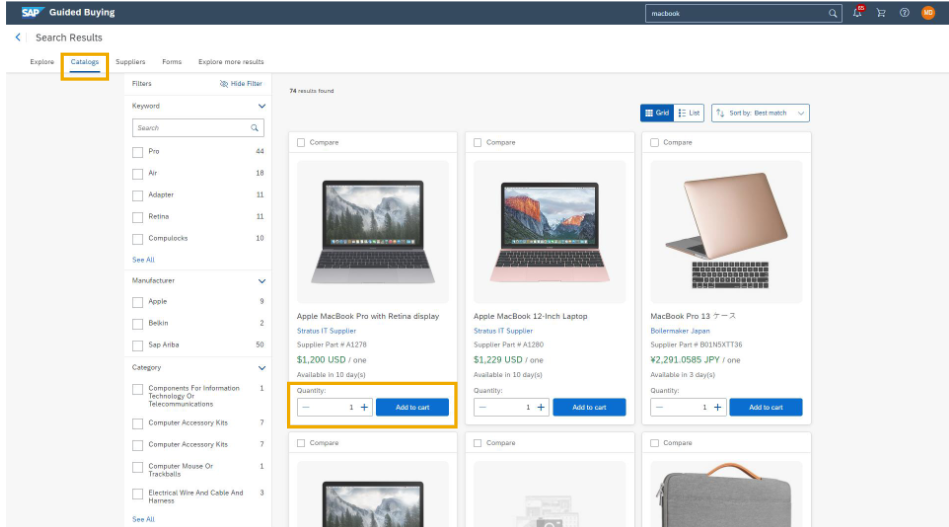Screen dimensions: 949x527
Task: Open Explore more results tab
Action: [x=231, y=62]
